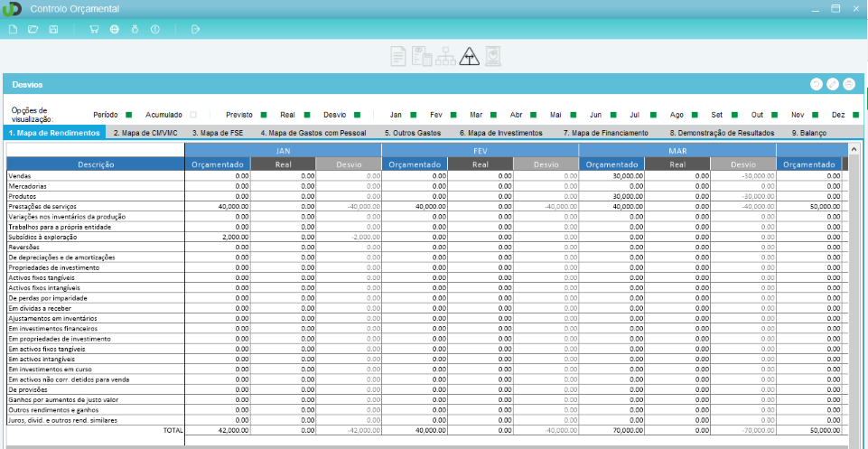Image resolution: width=868 pixels, height=449 pixels.
Task: Toggle the Mai month checkbox
Action: click(573, 115)
